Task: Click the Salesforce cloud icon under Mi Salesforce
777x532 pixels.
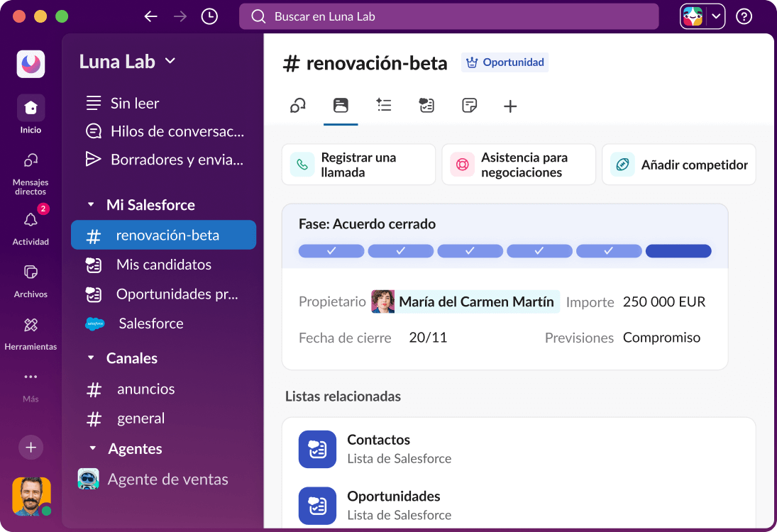Action: [93, 323]
